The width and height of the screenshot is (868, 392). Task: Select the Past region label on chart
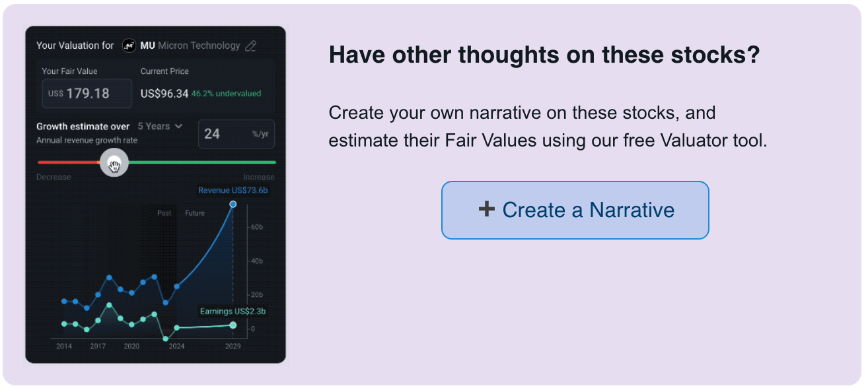click(164, 213)
